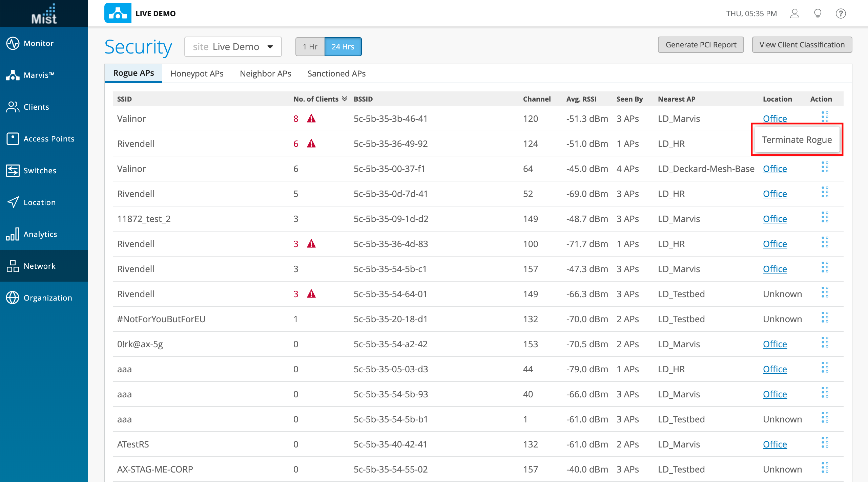Open Access Points section
The height and width of the screenshot is (482, 868).
(x=48, y=139)
